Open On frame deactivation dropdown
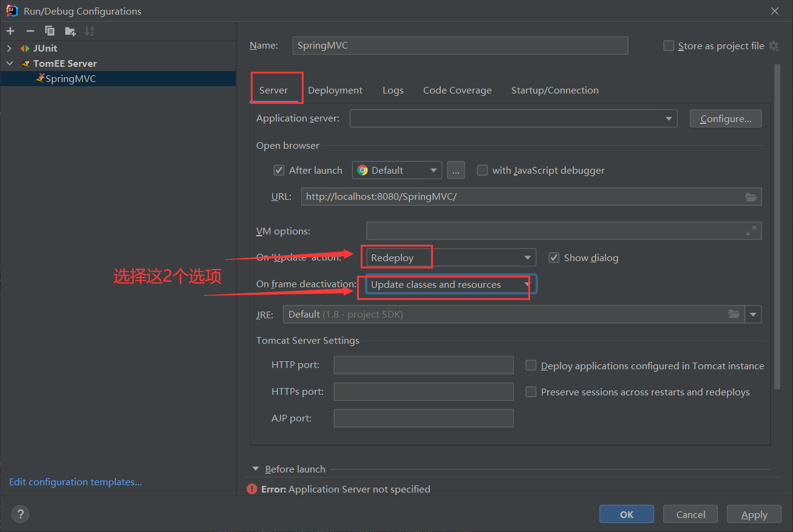Viewport: 793px width, 532px height. pos(451,284)
